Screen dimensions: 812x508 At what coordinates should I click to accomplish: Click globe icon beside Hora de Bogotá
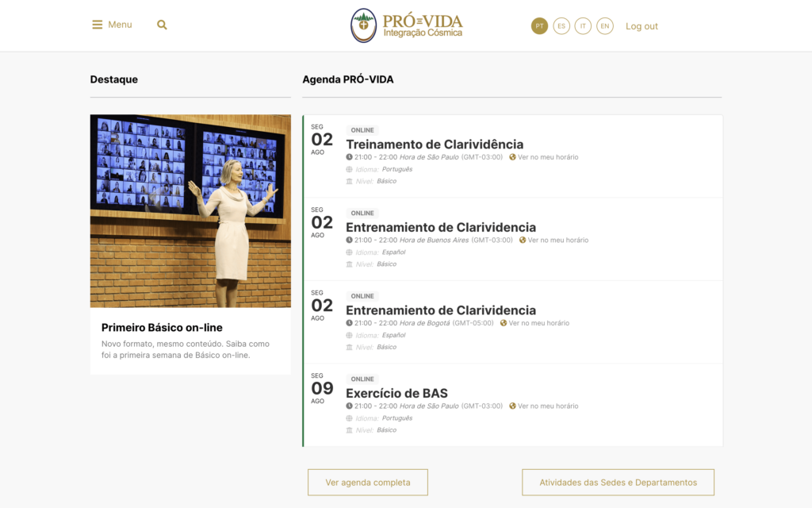click(504, 323)
